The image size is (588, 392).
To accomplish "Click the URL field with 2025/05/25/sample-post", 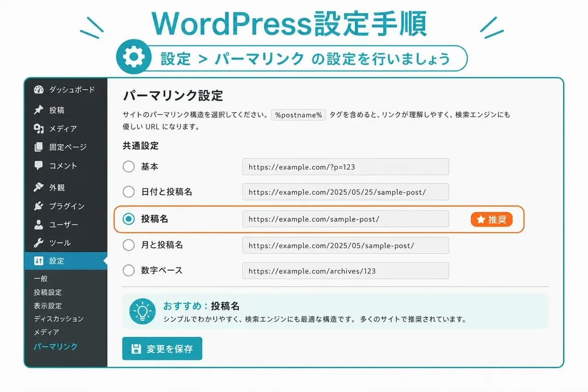I will pyautogui.click(x=345, y=192).
